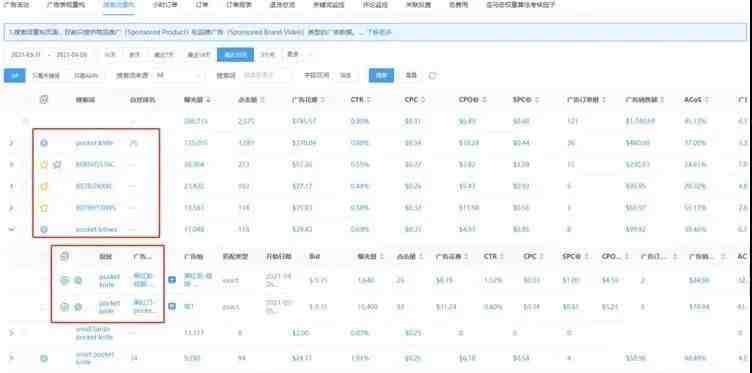
Task: Tick the checkbox next to the reset button
Action: pyautogui.click(x=432, y=75)
